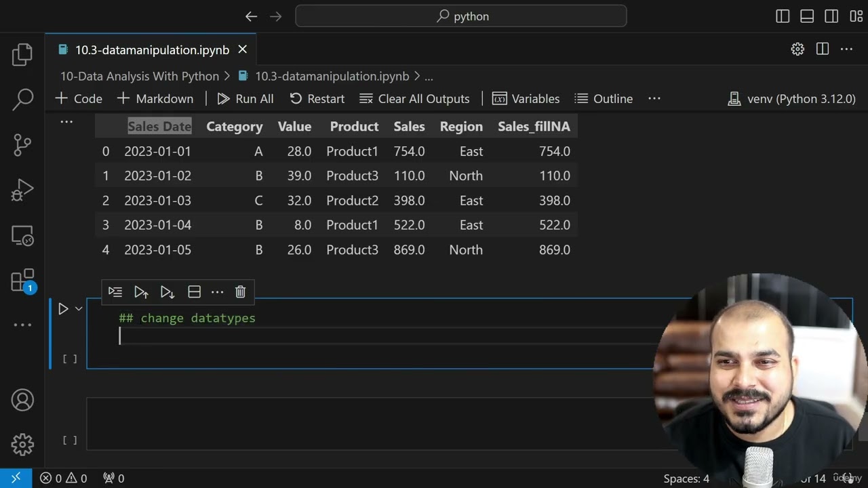Click the Category column header
868x488 pixels.
click(234, 127)
